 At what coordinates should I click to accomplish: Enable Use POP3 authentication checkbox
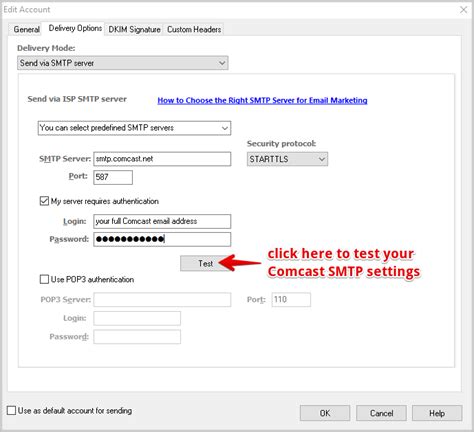click(44, 279)
